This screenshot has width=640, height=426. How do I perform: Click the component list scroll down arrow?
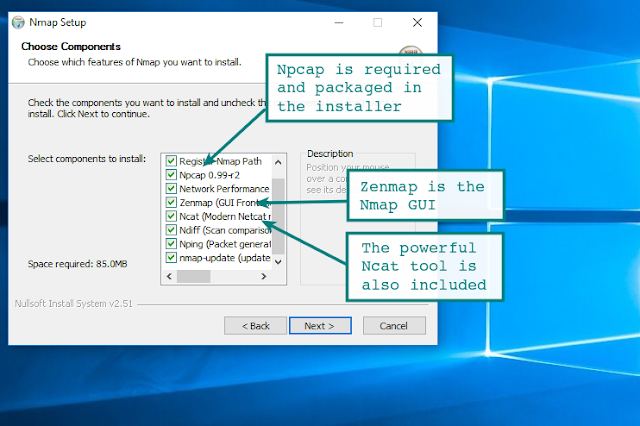click(x=278, y=262)
